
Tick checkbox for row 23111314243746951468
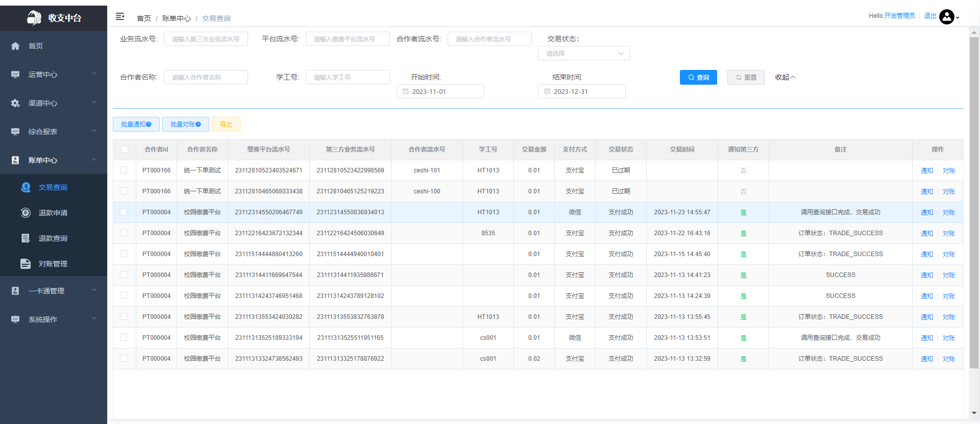click(124, 295)
